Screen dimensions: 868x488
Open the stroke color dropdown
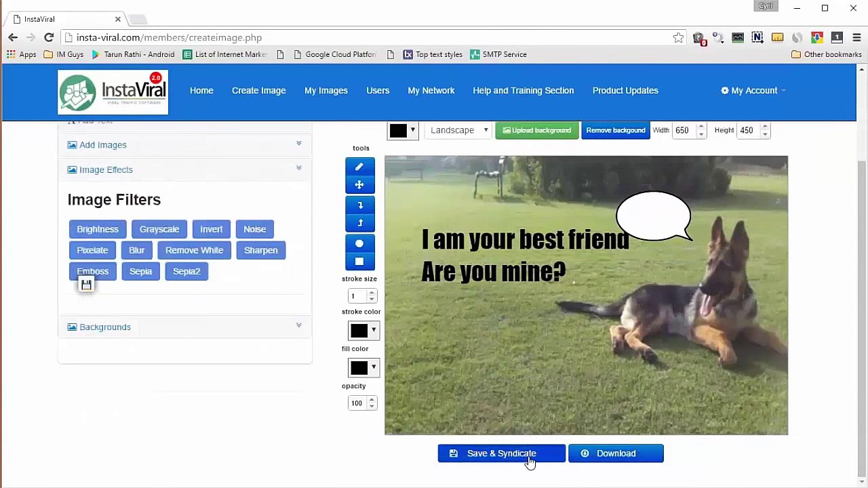point(363,330)
